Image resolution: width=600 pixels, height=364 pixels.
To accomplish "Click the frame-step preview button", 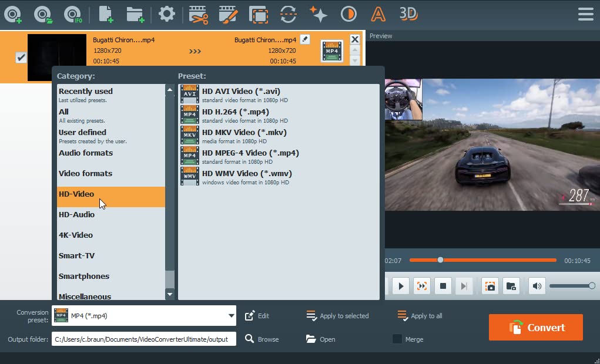I will point(422,286).
